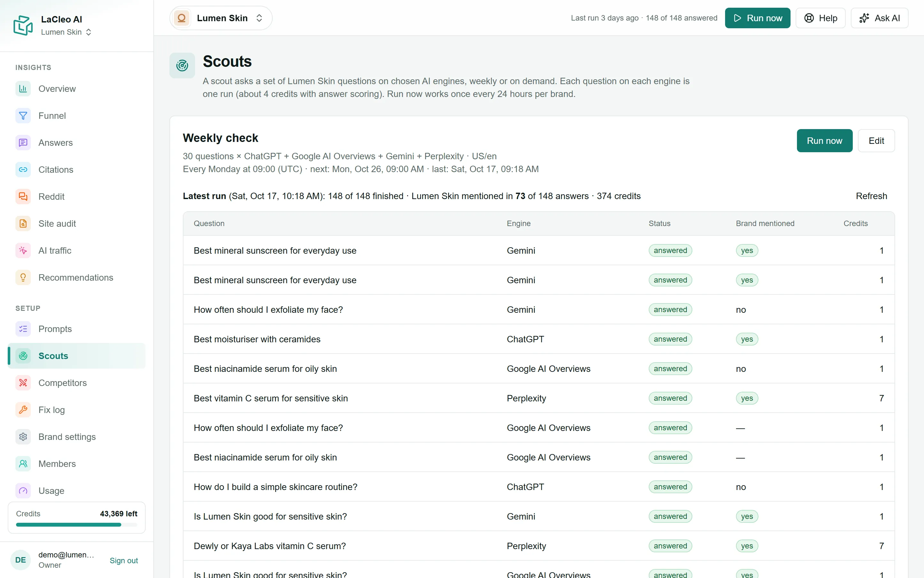Screen dimensions: 924x578
Task: Open the Lumen Skin brand selector dropdown
Action: tap(221, 18)
